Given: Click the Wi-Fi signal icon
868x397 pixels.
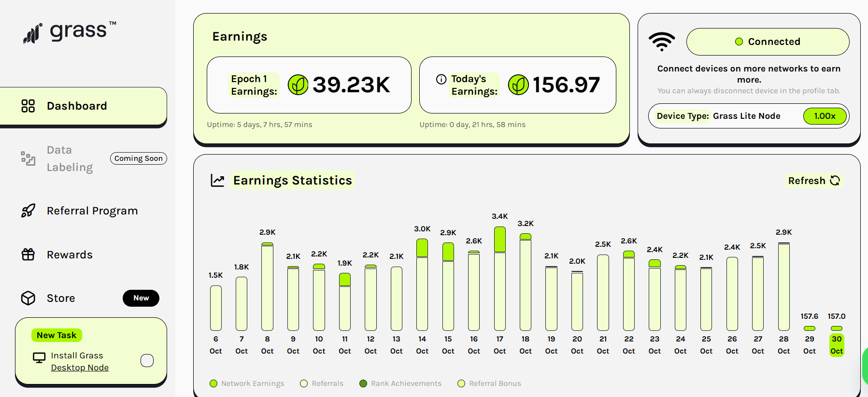Looking at the screenshot, I should (x=661, y=42).
